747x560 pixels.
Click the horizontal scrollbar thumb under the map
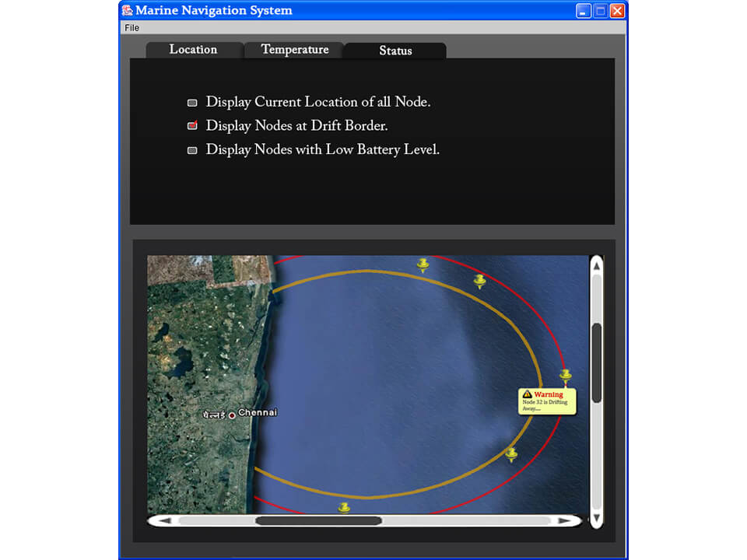pos(318,520)
